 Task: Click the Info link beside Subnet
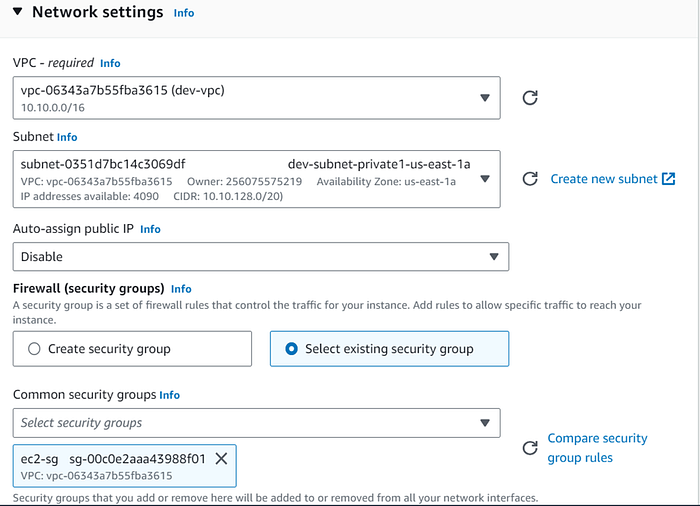tap(67, 137)
